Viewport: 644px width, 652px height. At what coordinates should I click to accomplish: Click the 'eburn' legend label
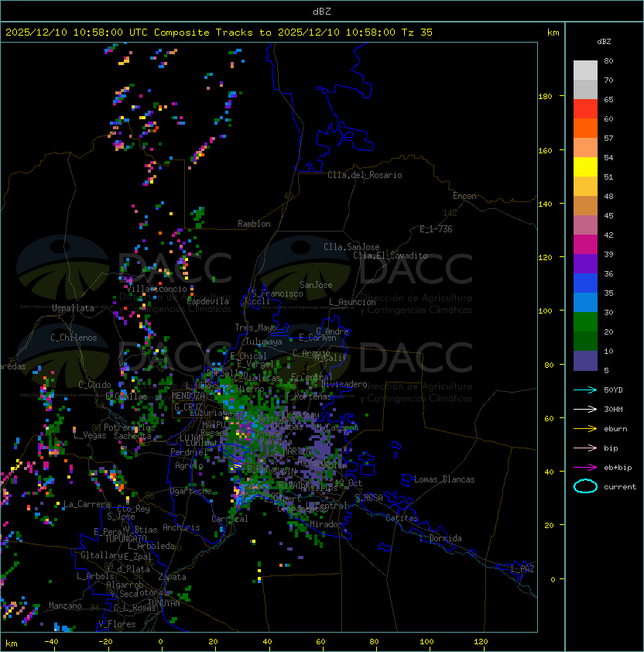(x=615, y=429)
